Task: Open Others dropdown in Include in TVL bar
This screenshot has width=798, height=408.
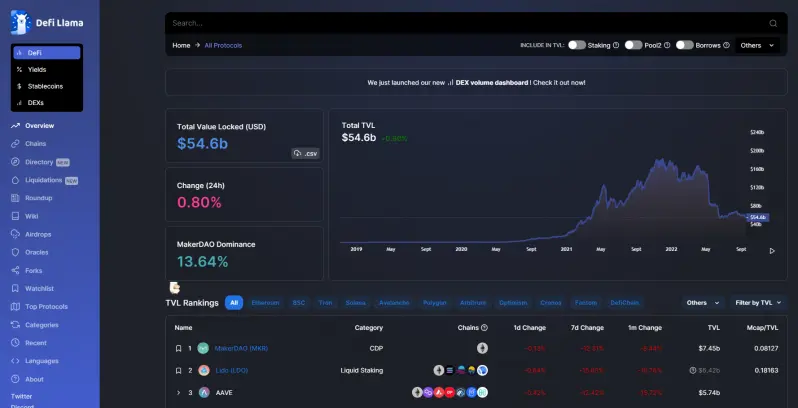Action: [757, 45]
